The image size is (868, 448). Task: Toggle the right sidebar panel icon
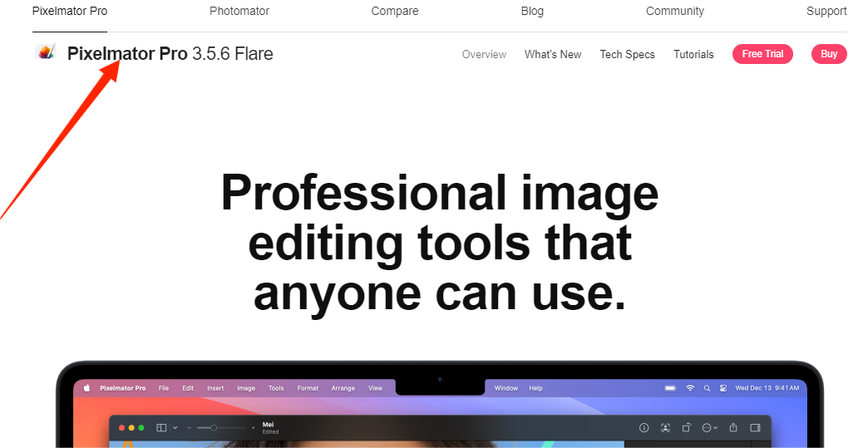[x=755, y=427]
